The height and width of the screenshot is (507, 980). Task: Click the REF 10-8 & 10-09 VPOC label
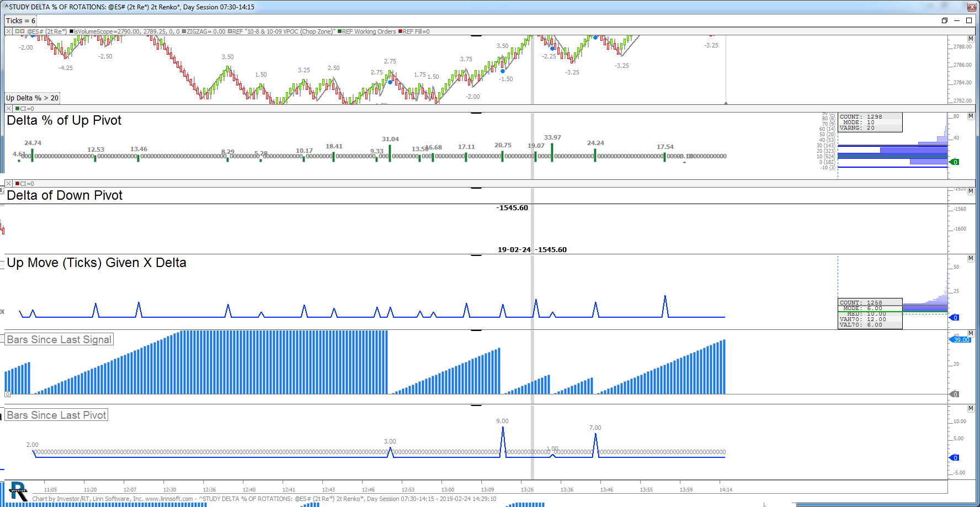tap(284, 31)
